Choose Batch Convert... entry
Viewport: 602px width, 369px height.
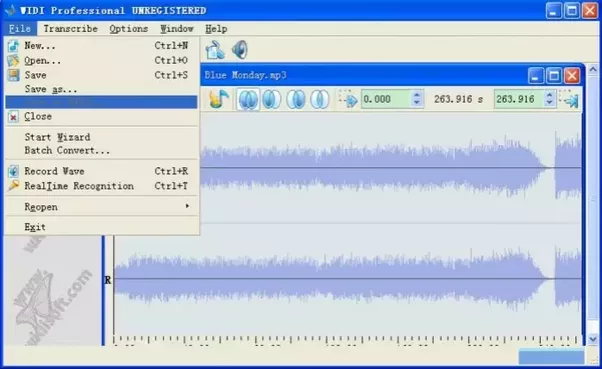pyautogui.click(x=101, y=151)
